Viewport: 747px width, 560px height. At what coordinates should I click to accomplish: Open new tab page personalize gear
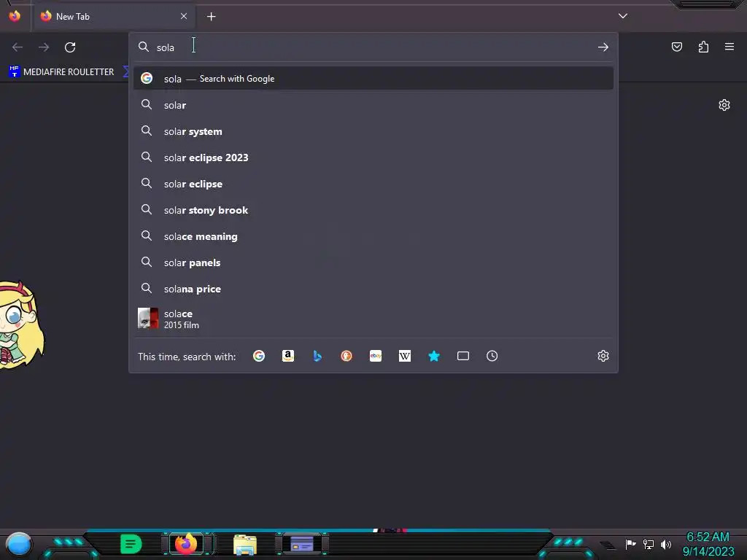click(724, 105)
